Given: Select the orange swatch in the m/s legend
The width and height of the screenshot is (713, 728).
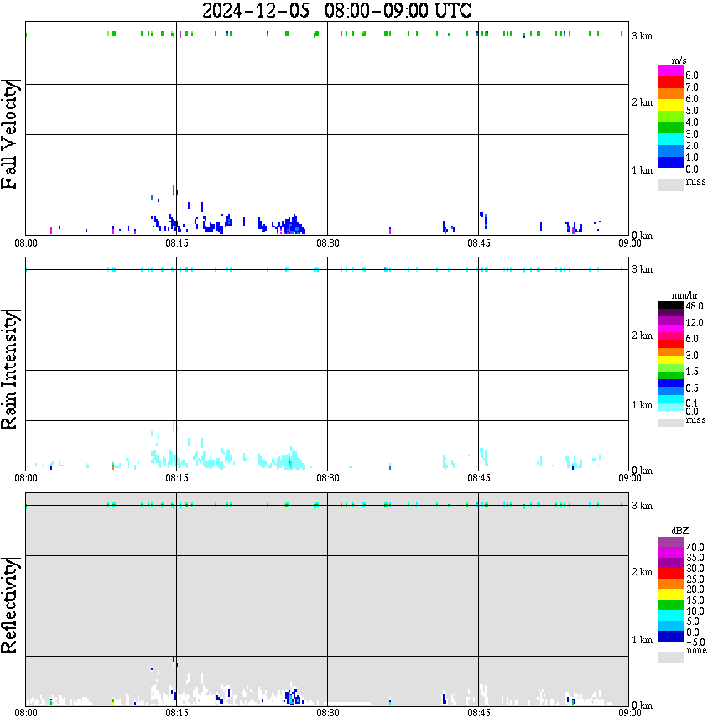Looking at the screenshot, I should pos(670,94).
